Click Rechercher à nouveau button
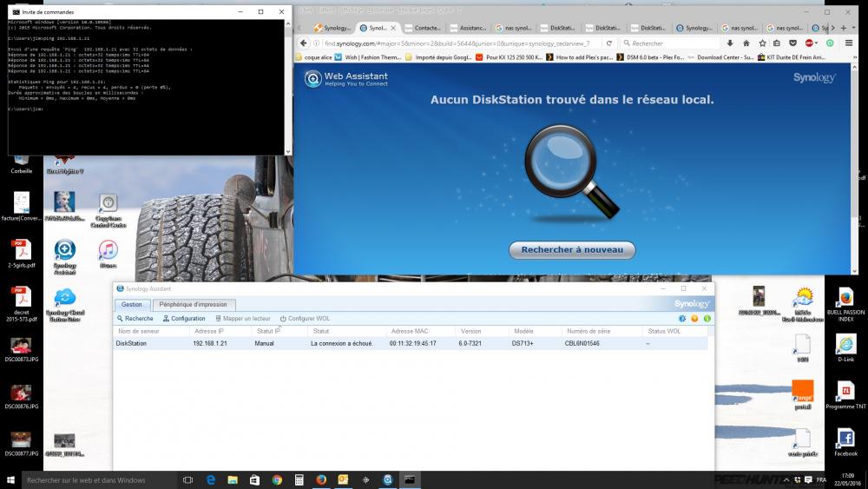This screenshot has height=489, width=868. 572,250
